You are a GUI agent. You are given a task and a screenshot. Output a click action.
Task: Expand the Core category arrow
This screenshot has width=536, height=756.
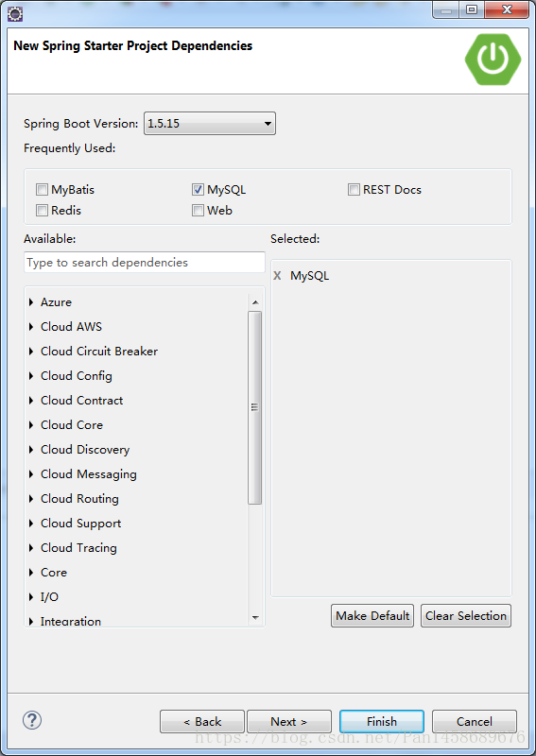[31, 573]
